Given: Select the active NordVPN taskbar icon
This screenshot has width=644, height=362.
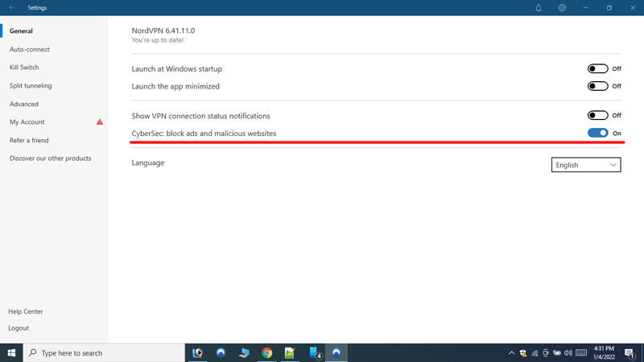Looking at the screenshot, I should point(336,353).
